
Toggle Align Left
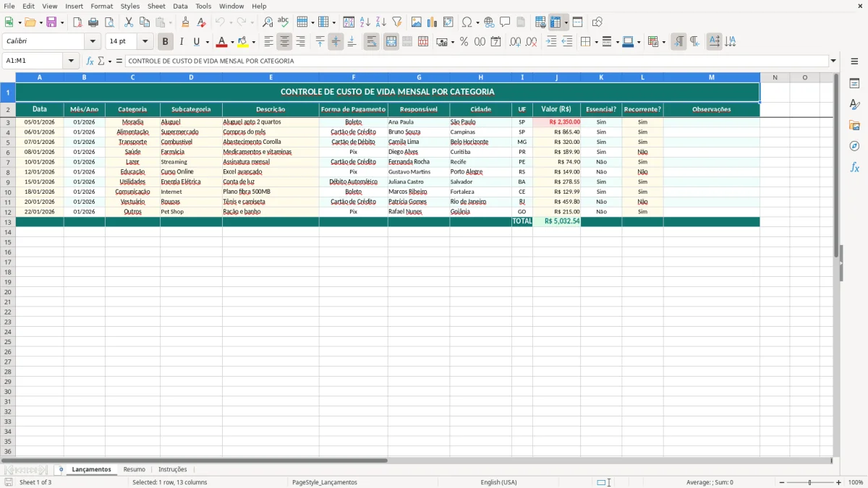coord(268,42)
